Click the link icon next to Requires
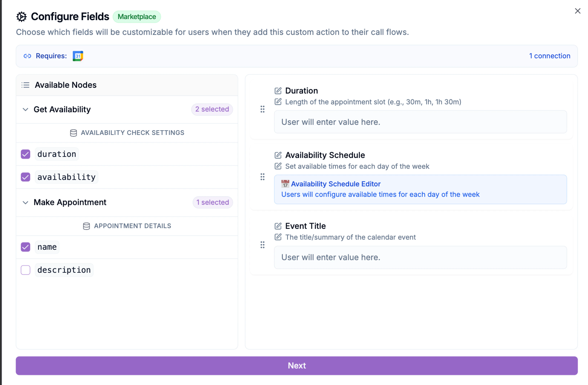Viewport: 588px width, 385px height. [x=27, y=56]
